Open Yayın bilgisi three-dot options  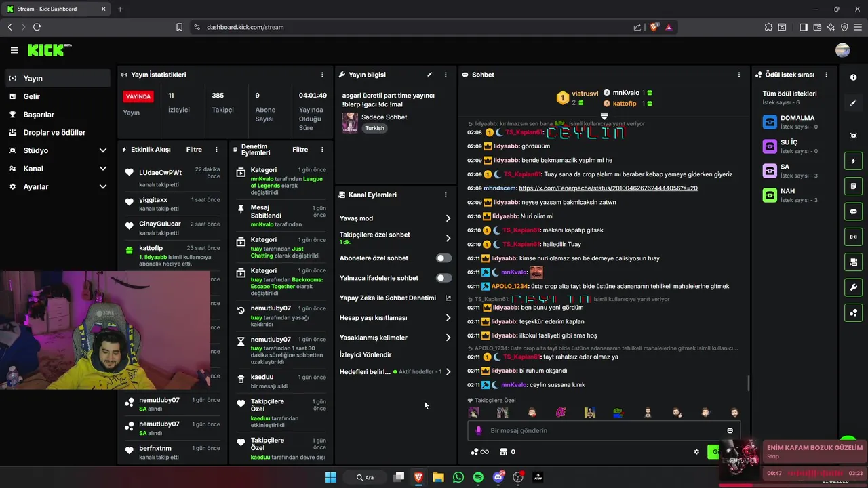(x=446, y=75)
